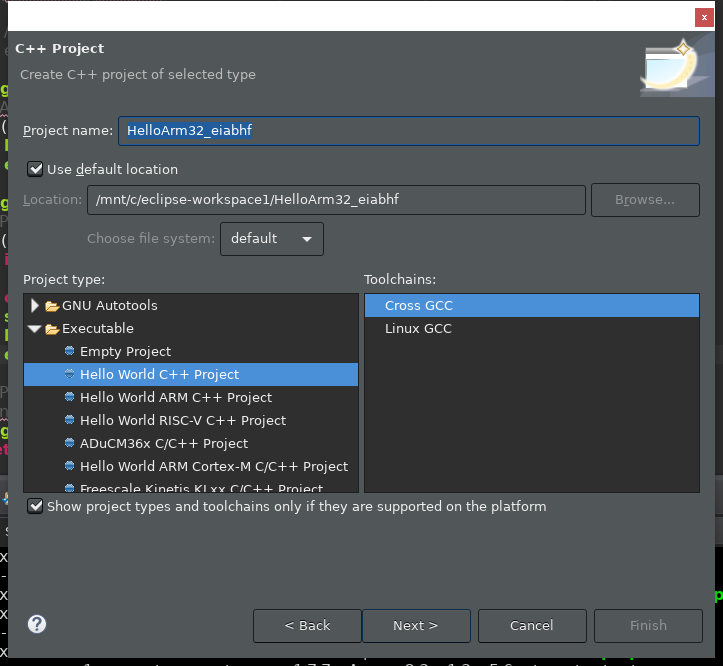Collapse the Executable tree node
Image resolution: width=723 pixels, height=666 pixels.
click(35, 329)
